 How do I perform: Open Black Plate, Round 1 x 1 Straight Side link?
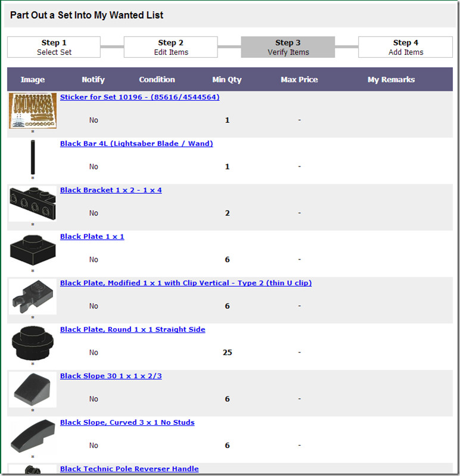click(132, 330)
